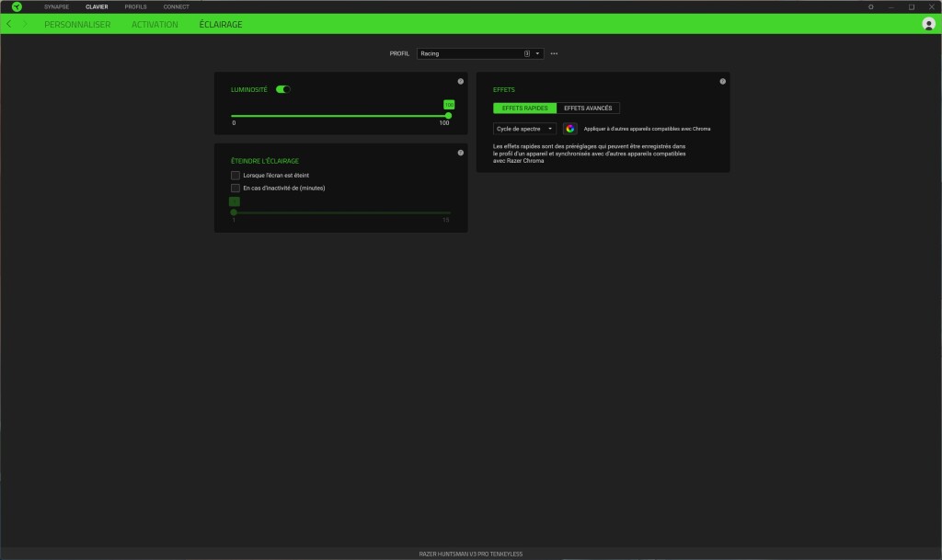
Task: Minimize the Synapse window
Action: pyautogui.click(x=890, y=7)
